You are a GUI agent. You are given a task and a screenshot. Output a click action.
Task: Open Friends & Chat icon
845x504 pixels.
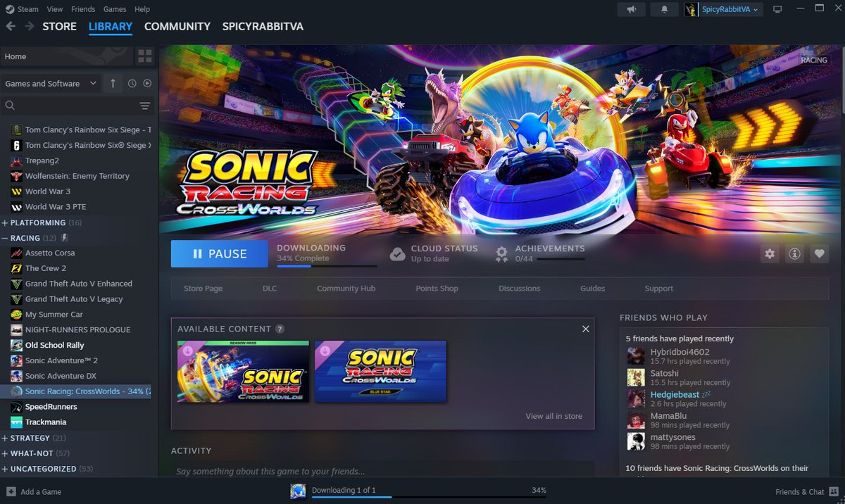pyautogui.click(x=834, y=491)
